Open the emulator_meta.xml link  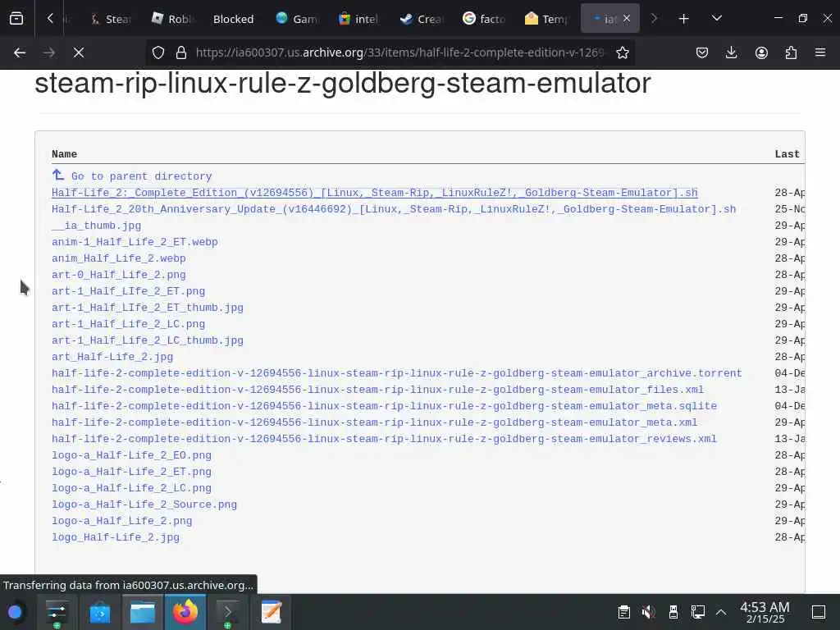(x=374, y=422)
